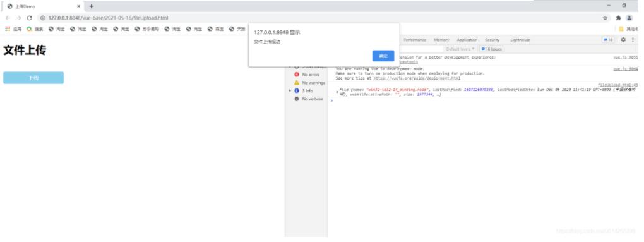644x242 pixels.
Task: Click the blue info icon in console sidebar
Action: pos(297,91)
